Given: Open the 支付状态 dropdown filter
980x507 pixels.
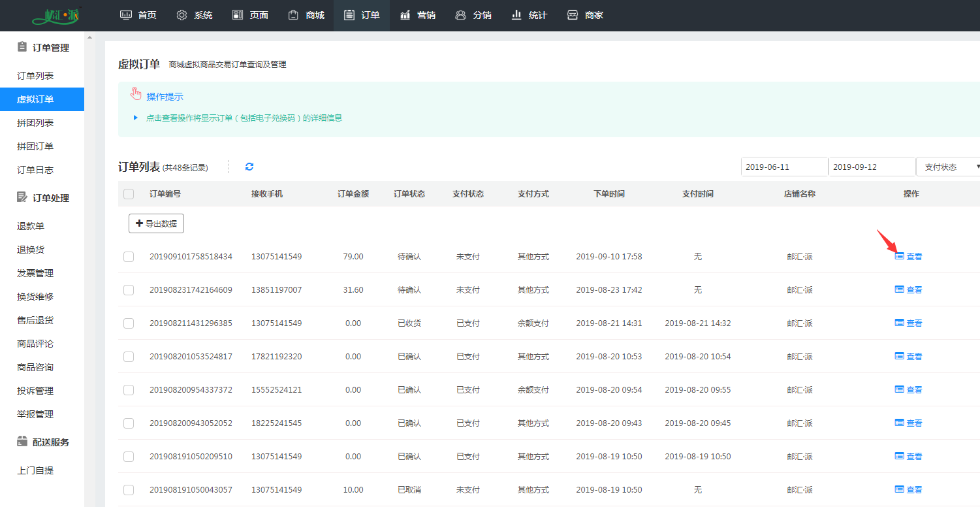Looking at the screenshot, I should [947, 167].
